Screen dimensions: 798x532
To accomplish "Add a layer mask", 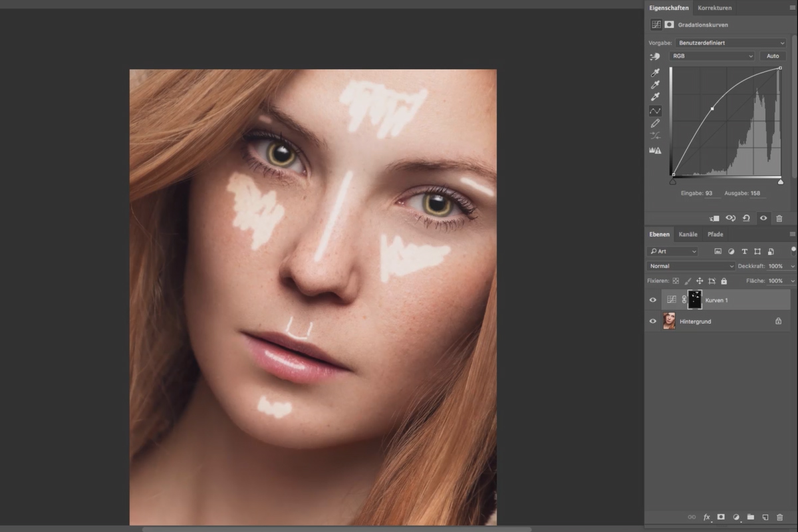I will [x=721, y=517].
